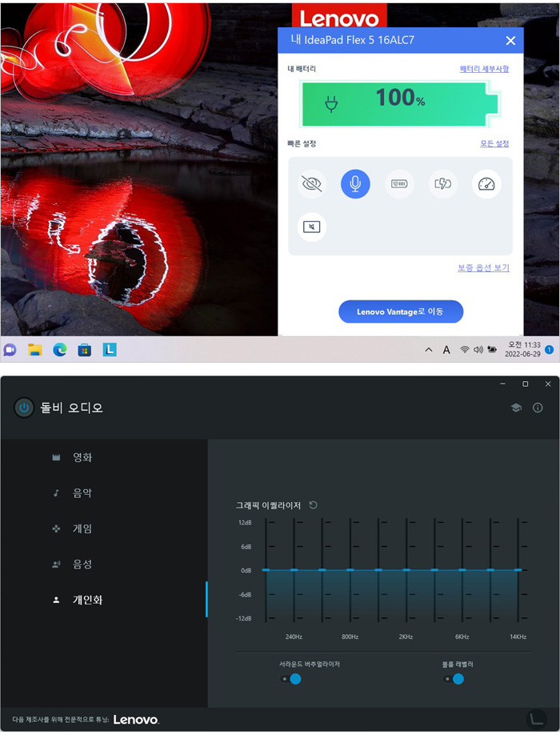Toggle the 볼륨 레벨러 switch
This screenshot has width=560, height=735.
[x=454, y=679]
